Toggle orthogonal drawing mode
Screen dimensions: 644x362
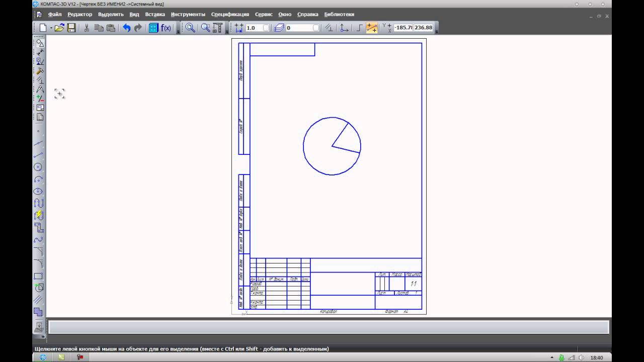tap(359, 28)
